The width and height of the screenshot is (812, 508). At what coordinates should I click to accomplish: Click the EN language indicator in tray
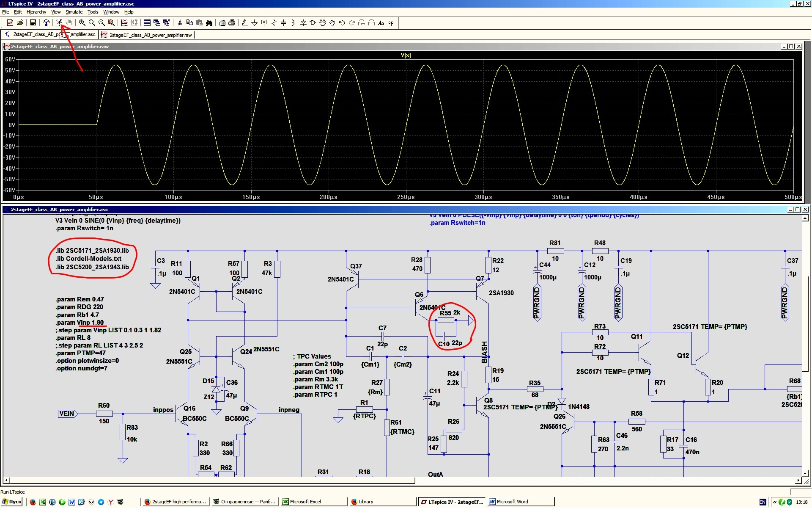763,502
